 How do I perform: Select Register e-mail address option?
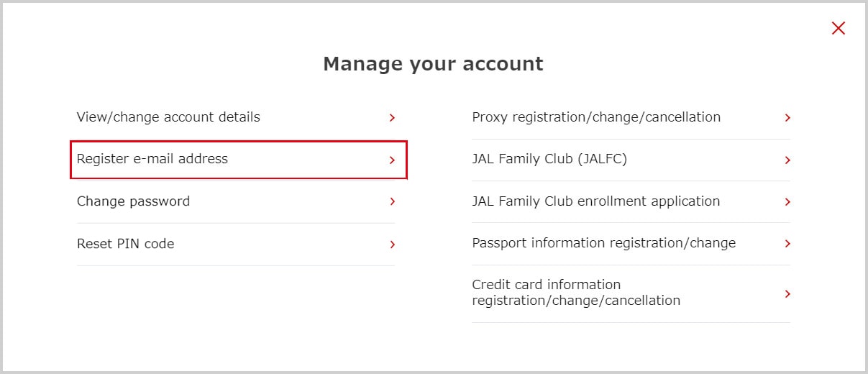click(x=152, y=159)
